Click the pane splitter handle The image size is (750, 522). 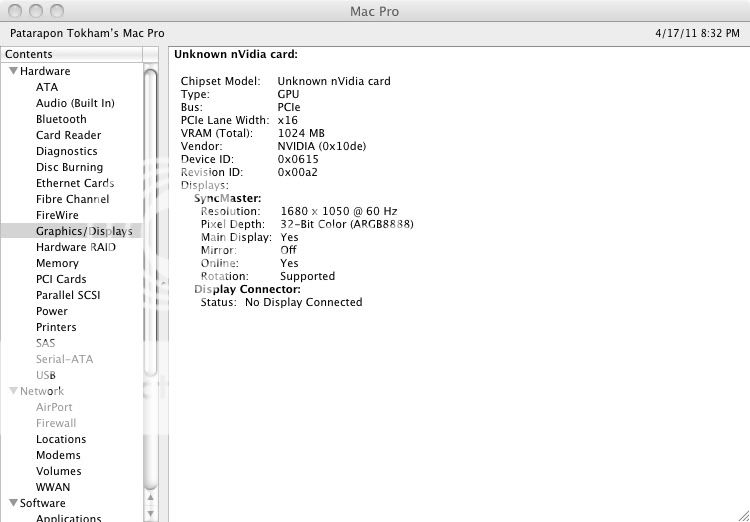pos(163,283)
